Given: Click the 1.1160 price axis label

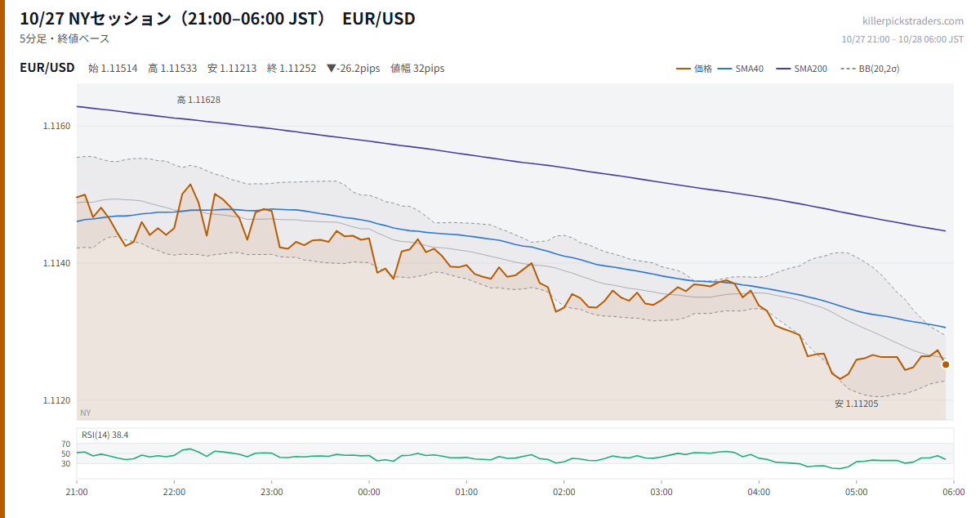Looking at the screenshot, I should [x=58, y=126].
